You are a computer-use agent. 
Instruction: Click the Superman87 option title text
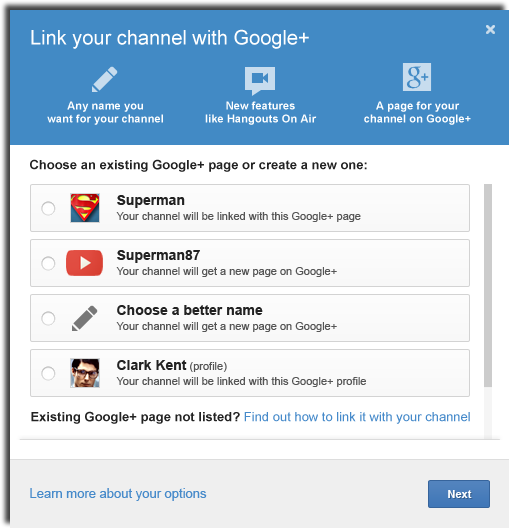point(158,255)
